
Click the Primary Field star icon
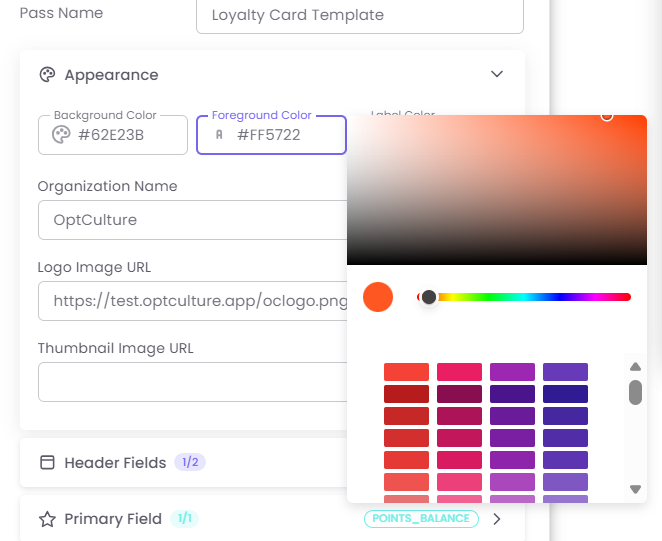47,519
